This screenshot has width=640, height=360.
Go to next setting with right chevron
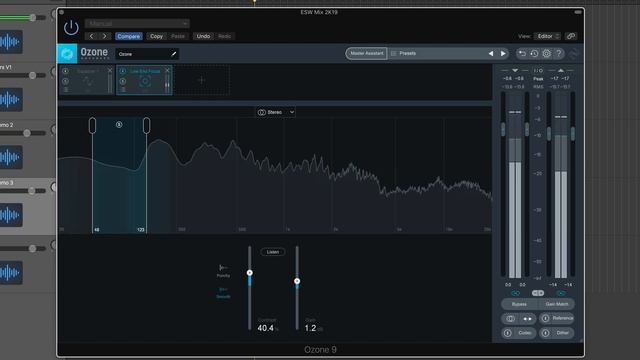[x=104, y=36]
